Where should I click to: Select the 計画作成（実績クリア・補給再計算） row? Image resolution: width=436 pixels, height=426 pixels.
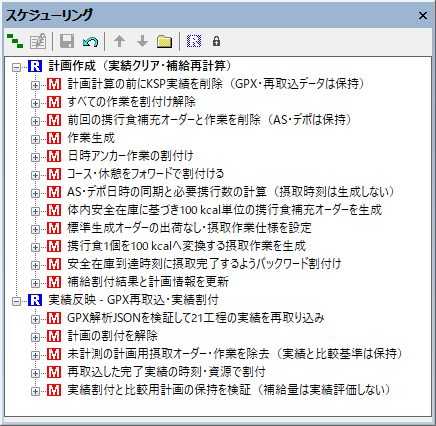(140, 66)
